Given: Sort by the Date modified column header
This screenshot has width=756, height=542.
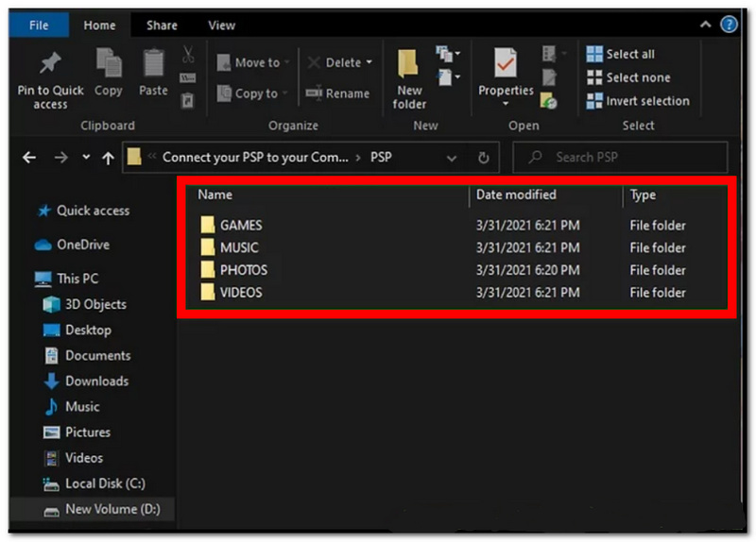Looking at the screenshot, I should [516, 195].
